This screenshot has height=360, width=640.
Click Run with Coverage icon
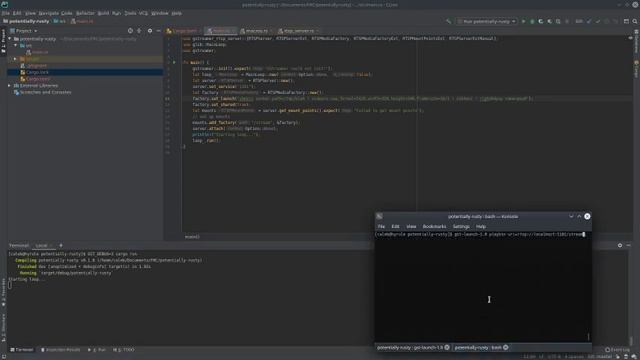click(x=541, y=21)
